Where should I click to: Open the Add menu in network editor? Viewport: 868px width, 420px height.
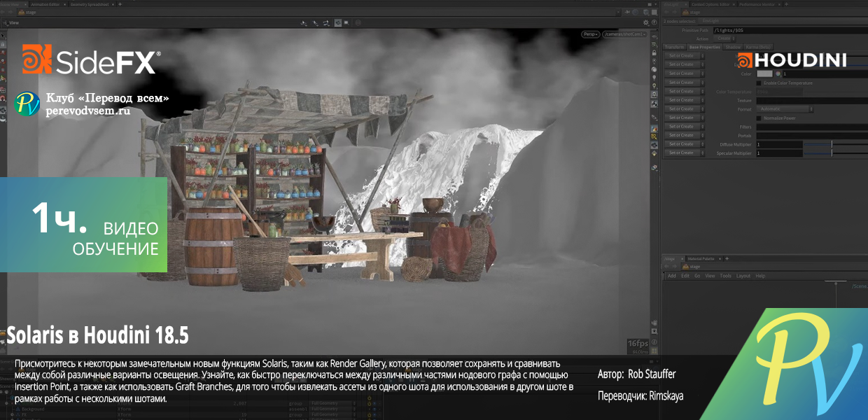tap(672, 276)
